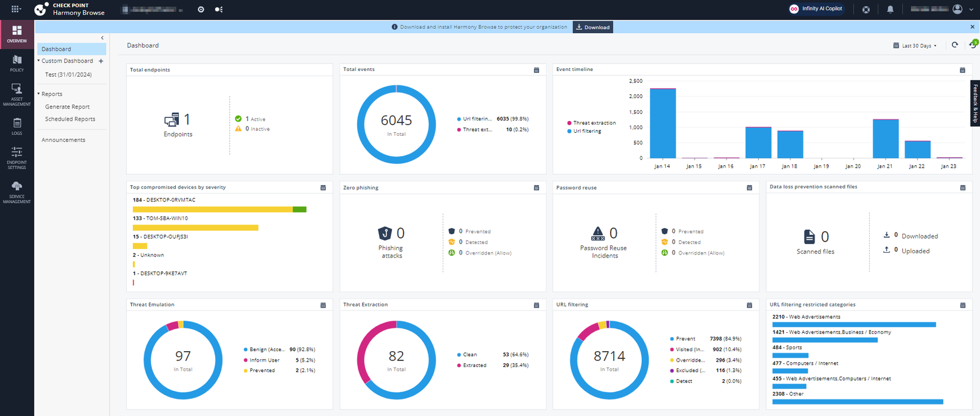Open Infinity AI Copilot

tap(816, 9)
